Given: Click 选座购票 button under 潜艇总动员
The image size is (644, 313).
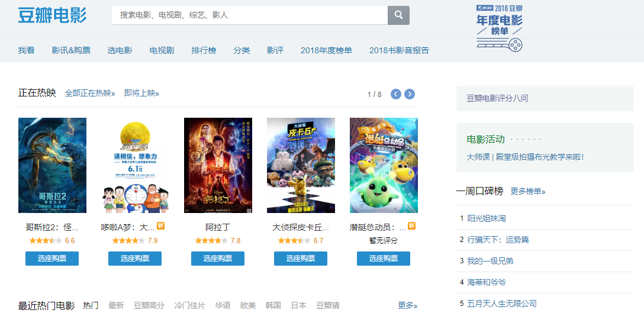Looking at the screenshot, I should pyautogui.click(x=384, y=259).
